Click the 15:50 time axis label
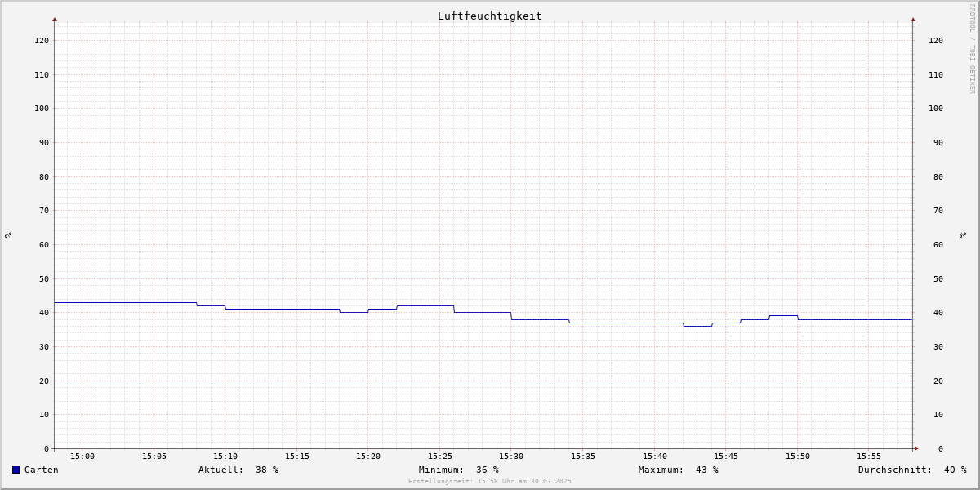This screenshot has width=980, height=490. click(x=798, y=457)
